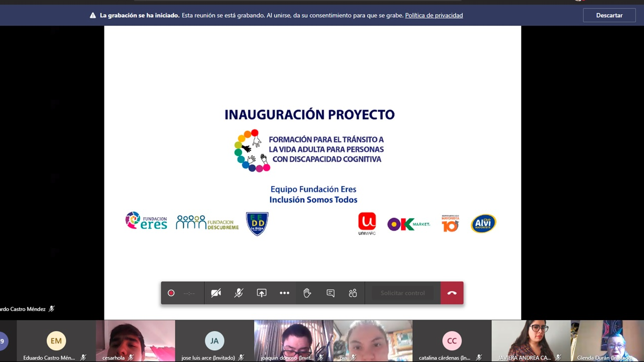
Task: Click the INAUGURACIÓN PROYECTO title
Action: [309, 115]
